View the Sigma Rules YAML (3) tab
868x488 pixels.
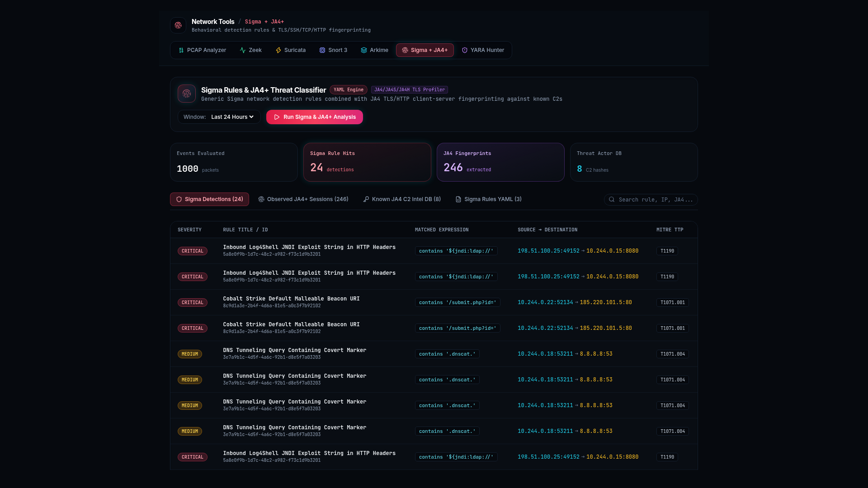pyautogui.click(x=489, y=199)
